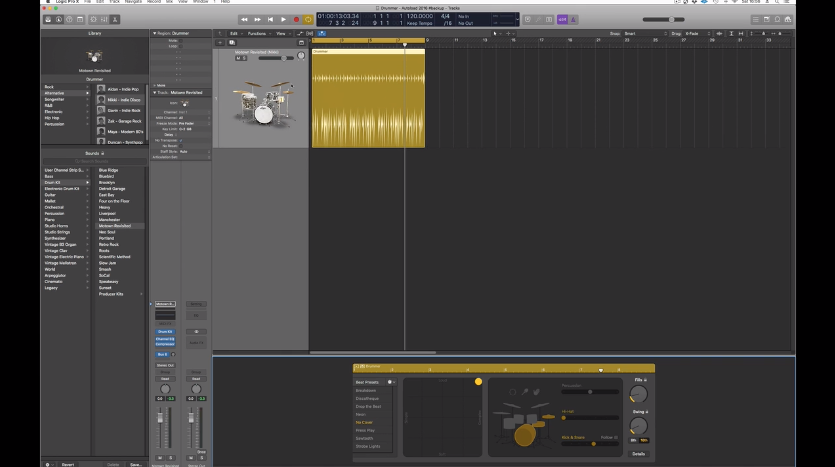Open tracks area View menu
This screenshot has width=835, height=467.
pos(281,34)
